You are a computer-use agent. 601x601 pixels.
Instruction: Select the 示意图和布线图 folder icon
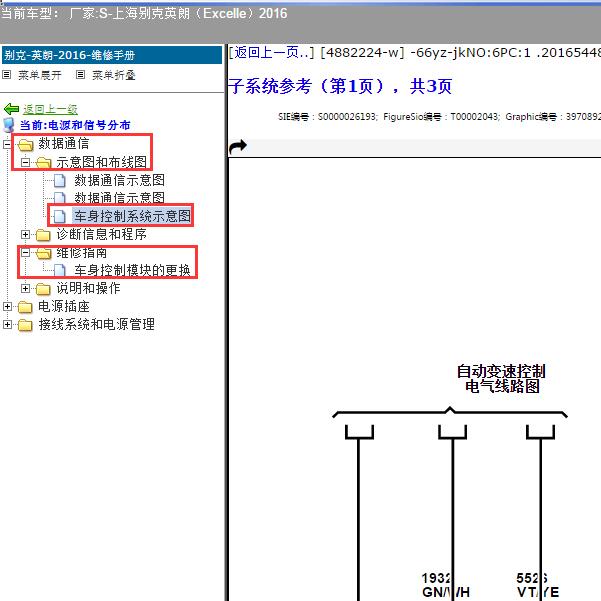(x=43, y=163)
